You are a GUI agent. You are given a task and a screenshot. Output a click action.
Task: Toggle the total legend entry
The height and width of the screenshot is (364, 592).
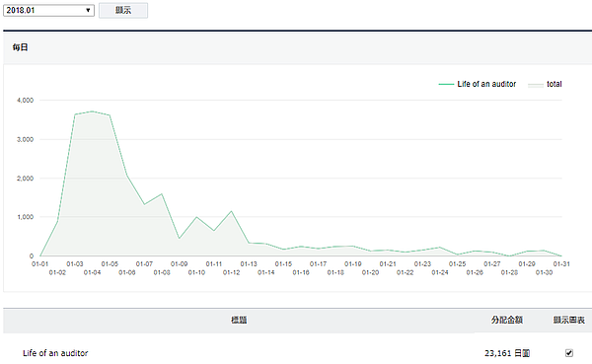pos(545,84)
